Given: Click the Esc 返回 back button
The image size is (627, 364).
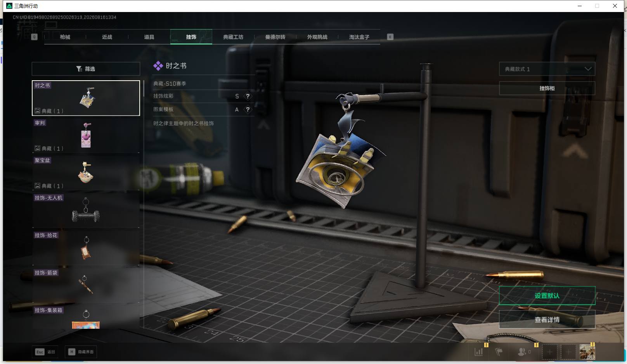Looking at the screenshot, I should (45, 352).
